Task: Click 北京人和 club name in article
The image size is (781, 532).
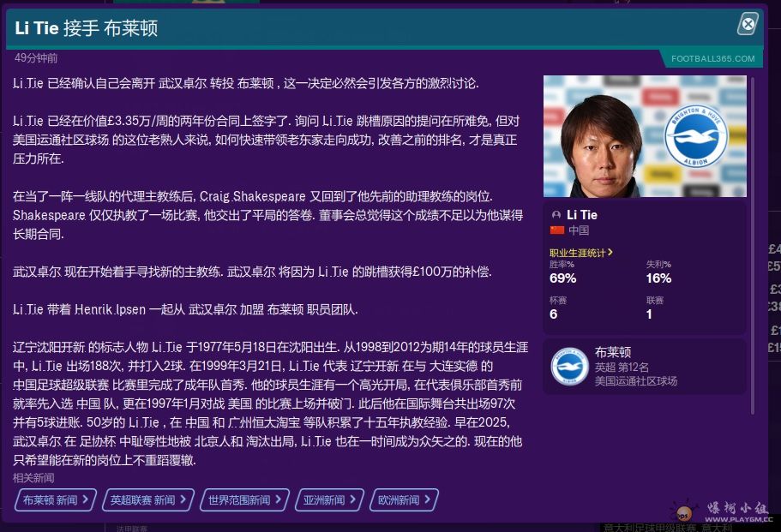Action: click(x=219, y=441)
